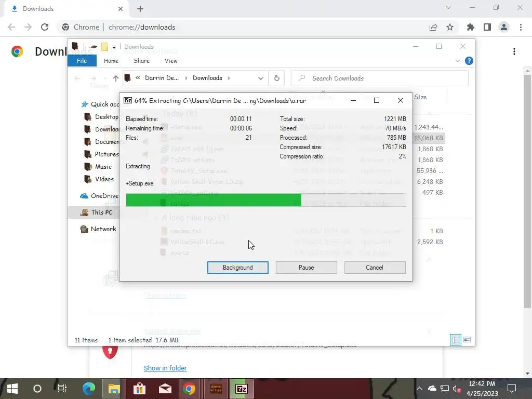Share this page icon in Chrome
Viewport: 532px width, 399px height.
point(433,27)
